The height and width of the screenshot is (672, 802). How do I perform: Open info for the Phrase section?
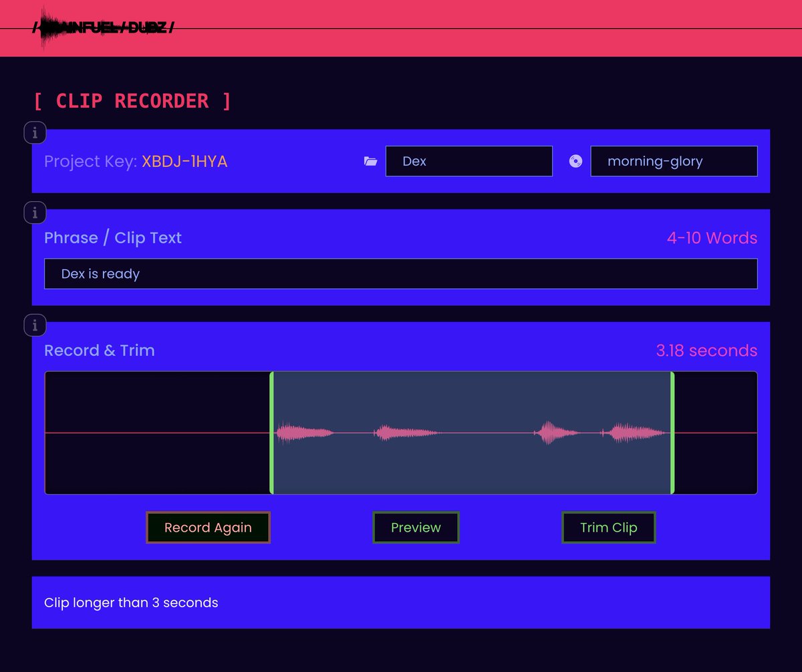(35, 212)
